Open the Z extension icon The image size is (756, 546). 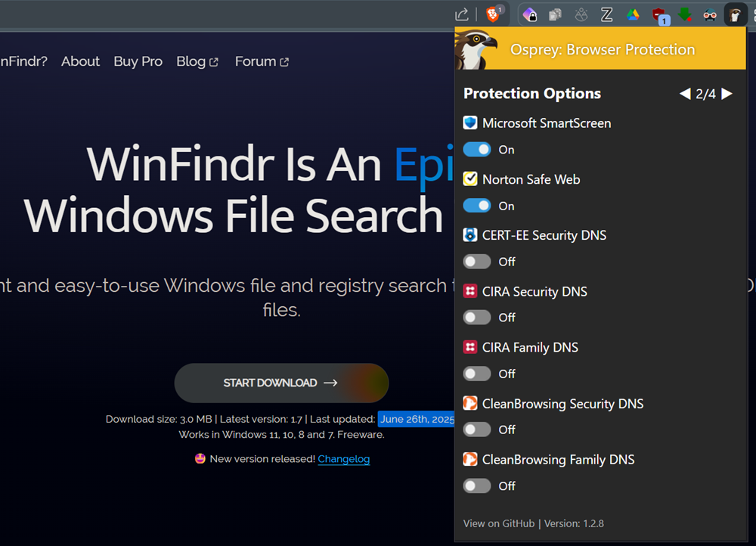[x=607, y=15]
